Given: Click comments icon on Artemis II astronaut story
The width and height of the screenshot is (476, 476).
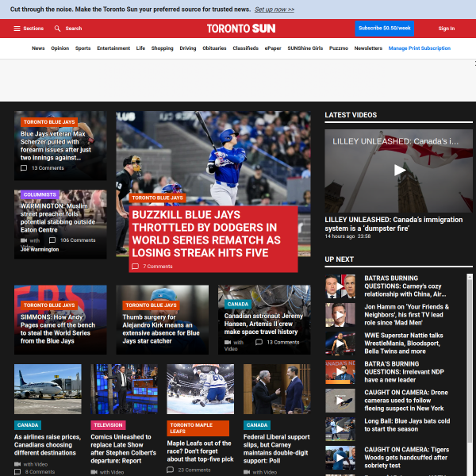Looking at the screenshot, I should click(x=259, y=342).
